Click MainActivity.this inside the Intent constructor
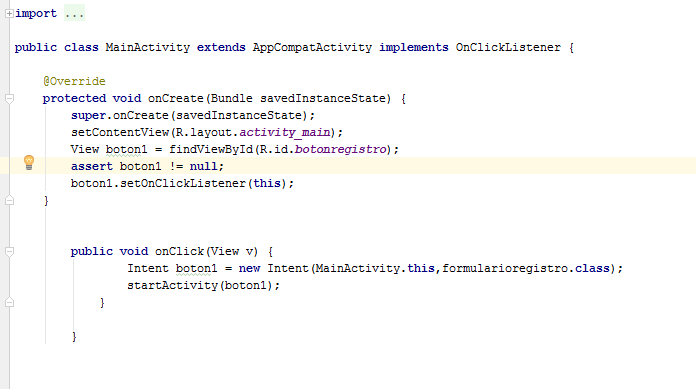Image resolution: width=696 pixels, height=389 pixels. point(375,268)
